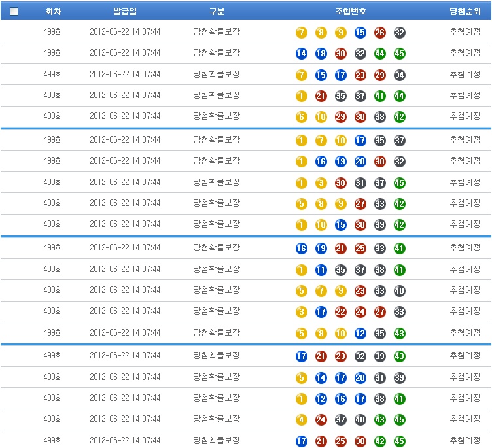Click the blue number 11 ball
The width and height of the screenshot is (492, 448).
[x=321, y=269]
